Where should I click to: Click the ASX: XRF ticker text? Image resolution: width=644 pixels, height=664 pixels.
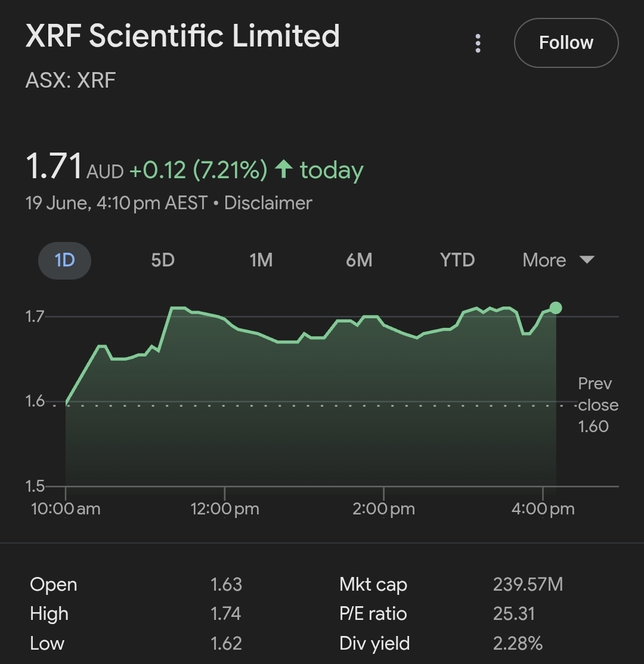click(x=70, y=80)
